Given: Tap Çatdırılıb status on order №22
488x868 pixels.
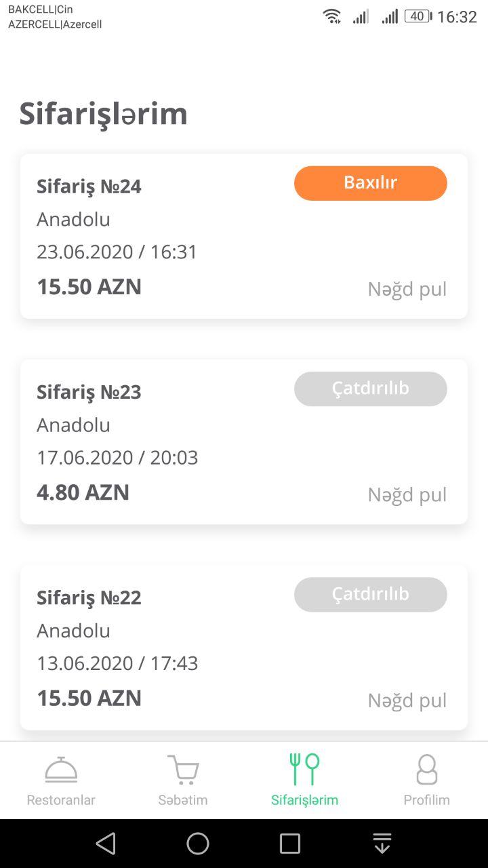Looking at the screenshot, I should [370, 594].
